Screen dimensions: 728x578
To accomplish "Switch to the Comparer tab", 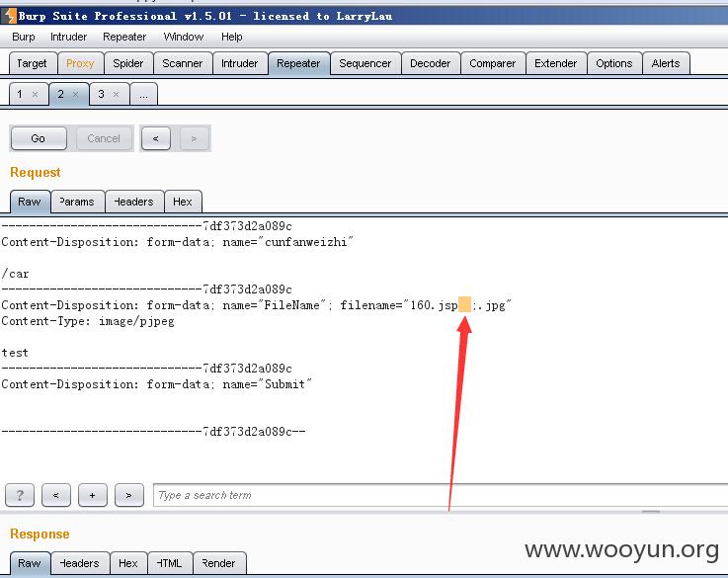I will [493, 63].
